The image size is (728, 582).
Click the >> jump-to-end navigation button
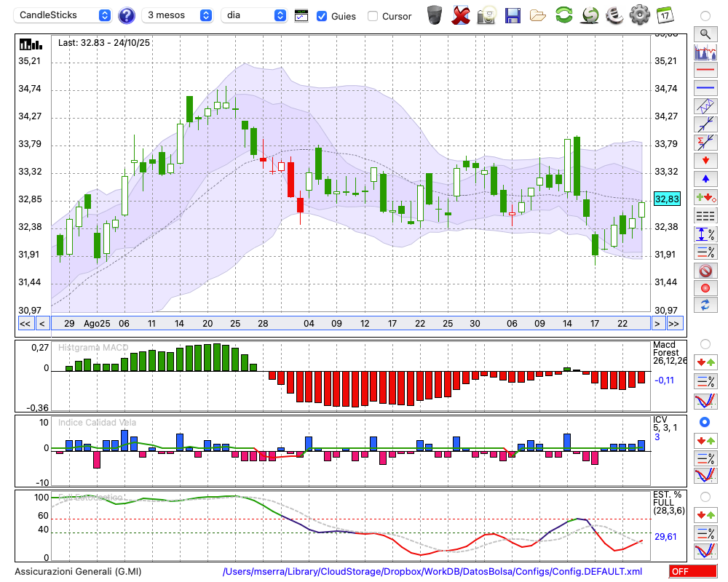[674, 324]
